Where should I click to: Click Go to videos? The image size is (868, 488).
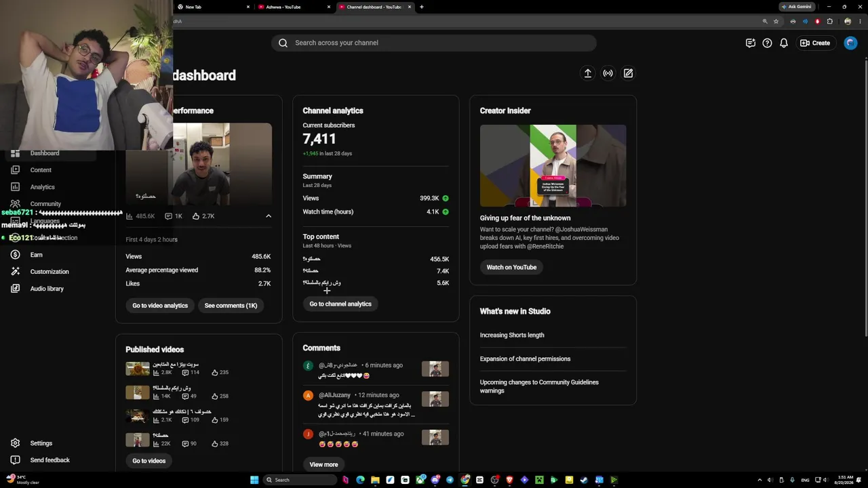pos(149,461)
